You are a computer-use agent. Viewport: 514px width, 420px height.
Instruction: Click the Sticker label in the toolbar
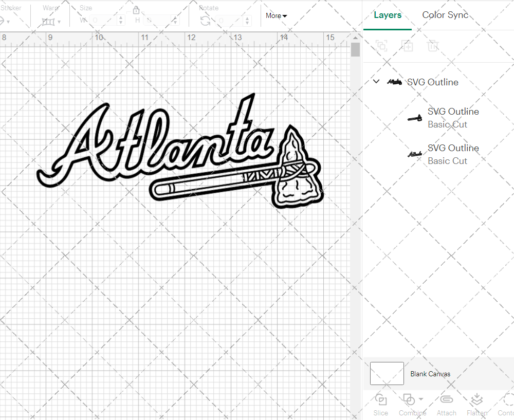point(12,8)
